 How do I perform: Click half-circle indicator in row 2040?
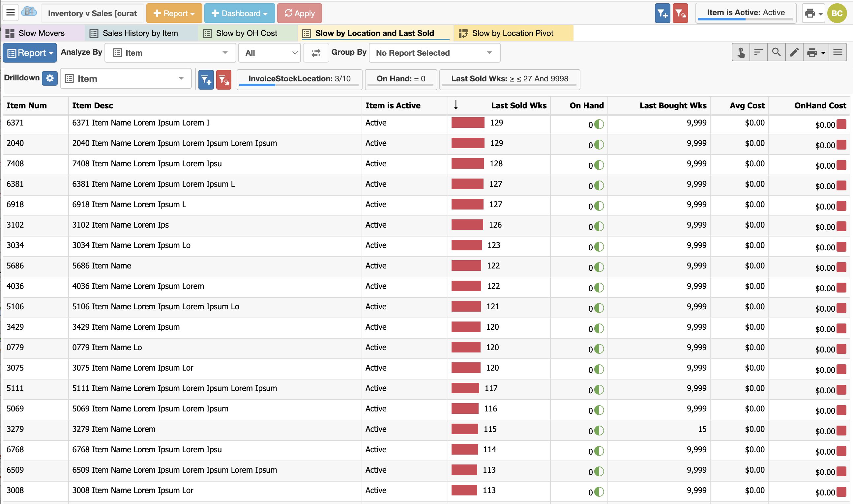599,145
